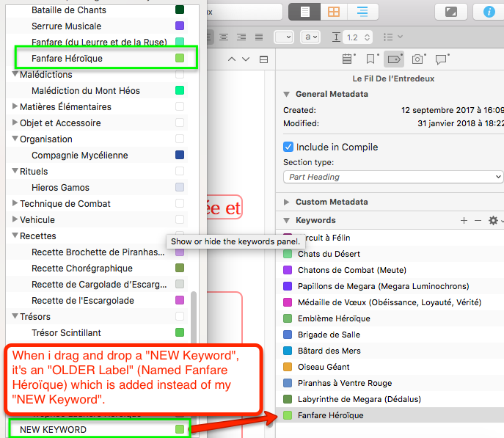The width and height of the screenshot is (504, 438).
Task: Open the Inspector info button
Action: click(489, 12)
